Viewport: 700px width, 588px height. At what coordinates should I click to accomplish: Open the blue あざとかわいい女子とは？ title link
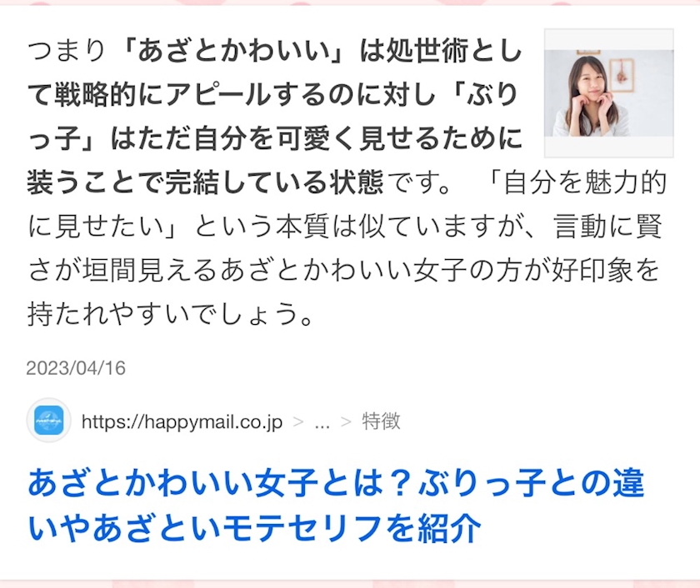[x=336, y=505]
